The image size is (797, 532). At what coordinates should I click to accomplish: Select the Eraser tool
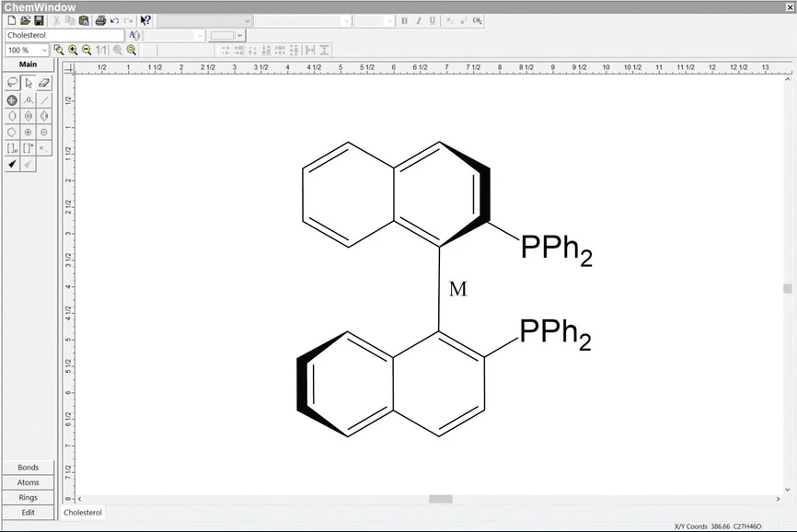tap(43, 82)
